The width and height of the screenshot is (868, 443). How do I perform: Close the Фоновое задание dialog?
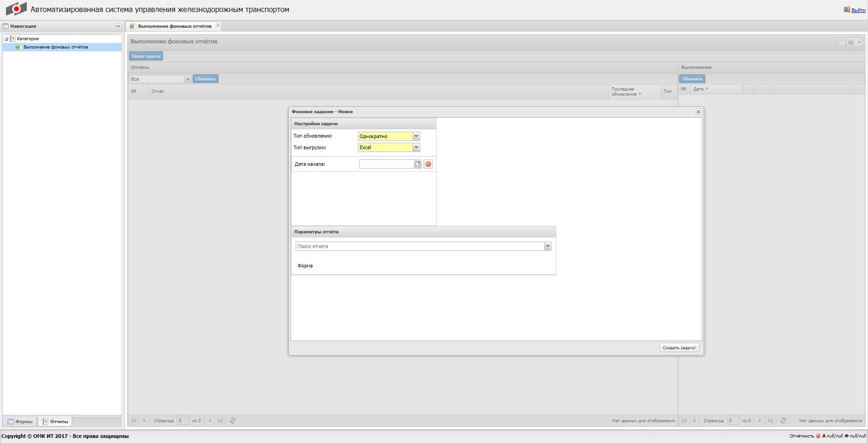point(698,112)
